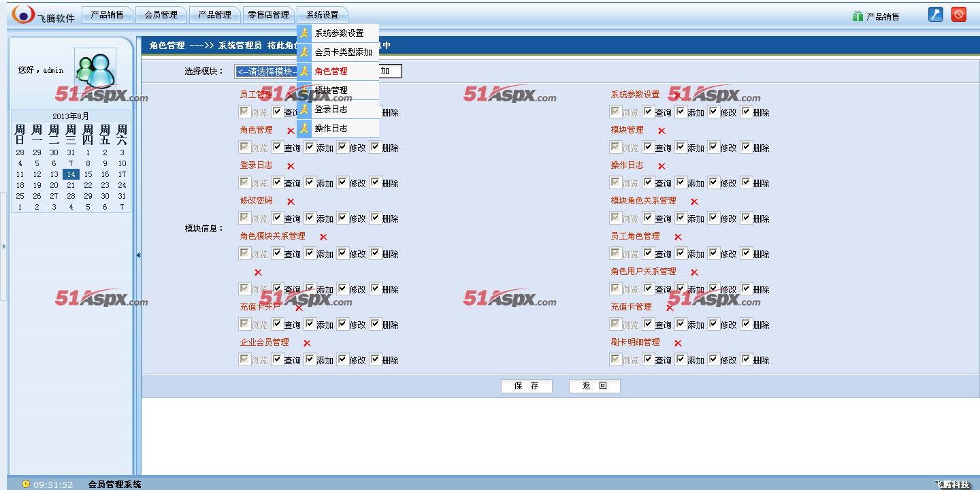This screenshot has height=490, width=980.
Task: Remove 角色用户关系管理 module via its red X
Action: tap(694, 272)
